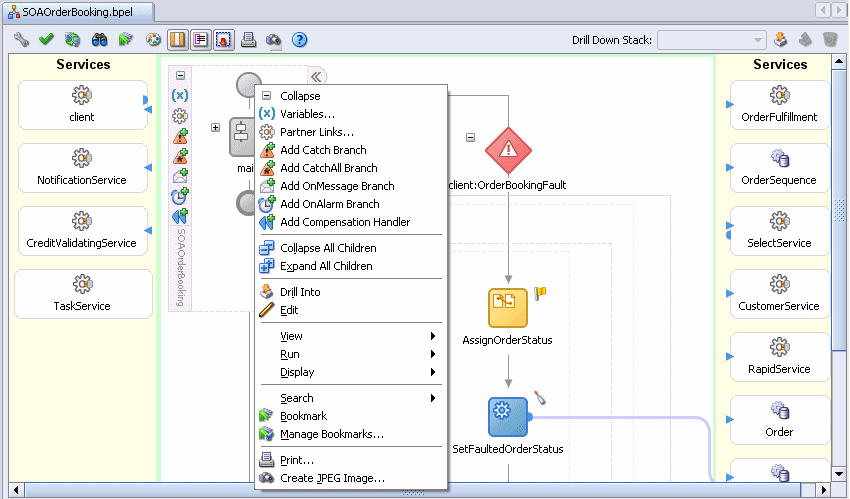Open the View submenu
Image resolution: width=850 pixels, height=499 pixels.
click(x=351, y=336)
